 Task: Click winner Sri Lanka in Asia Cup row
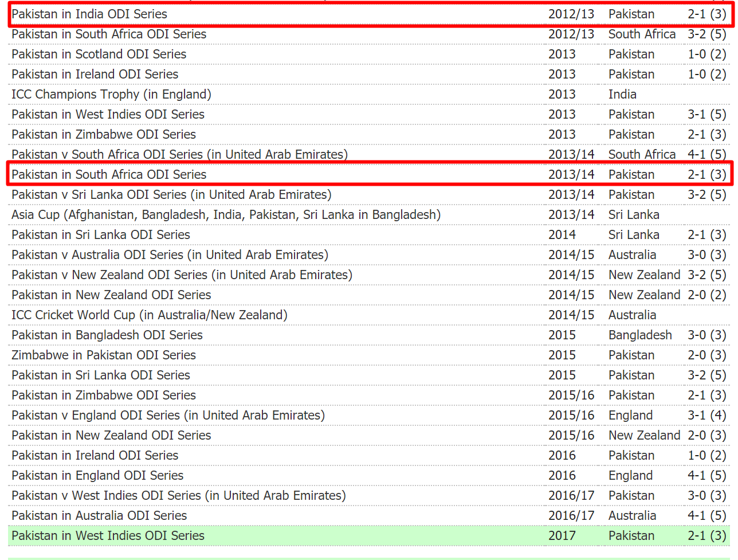coord(634,214)
